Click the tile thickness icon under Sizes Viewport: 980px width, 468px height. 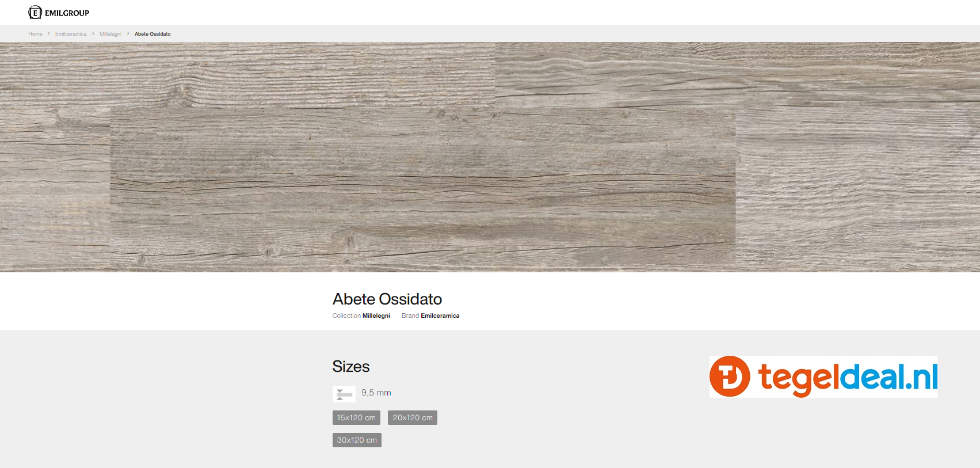click(344, 394)
